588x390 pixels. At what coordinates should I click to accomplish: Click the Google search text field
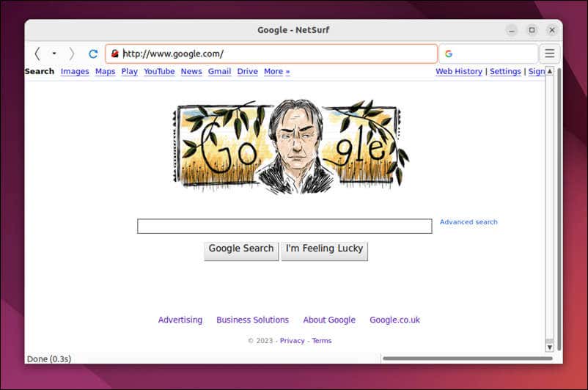point(284,226)
